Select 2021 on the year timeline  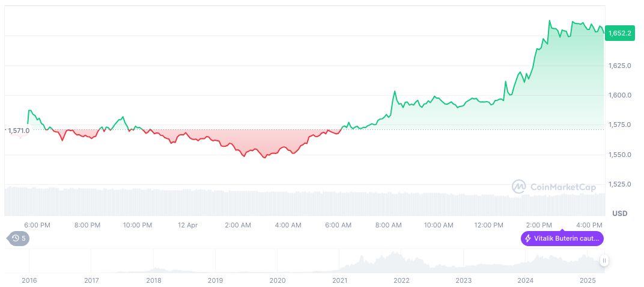tap(339, 280)
